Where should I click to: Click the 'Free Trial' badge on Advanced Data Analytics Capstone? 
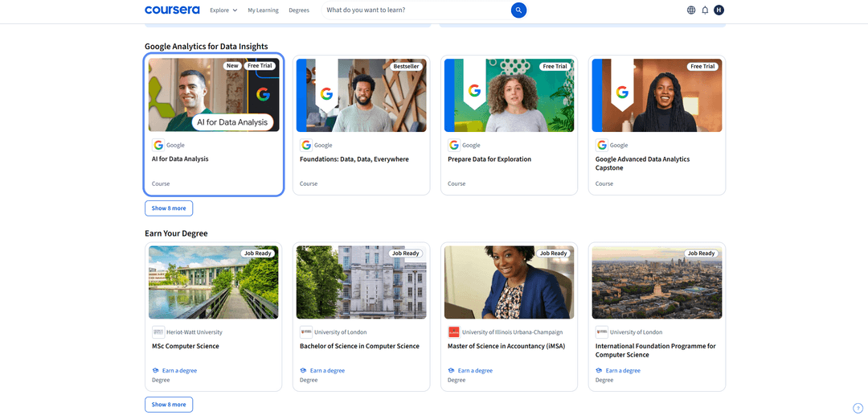click(x=703, y=66)
